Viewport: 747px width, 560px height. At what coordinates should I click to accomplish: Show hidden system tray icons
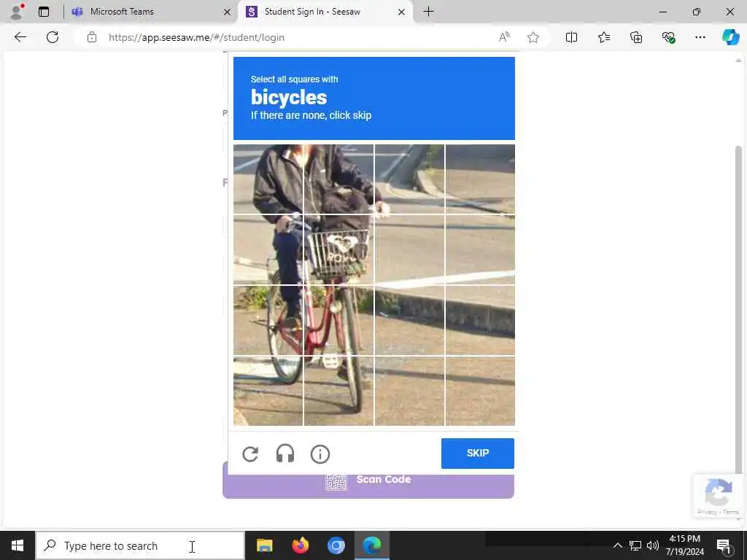pos(617,545)
